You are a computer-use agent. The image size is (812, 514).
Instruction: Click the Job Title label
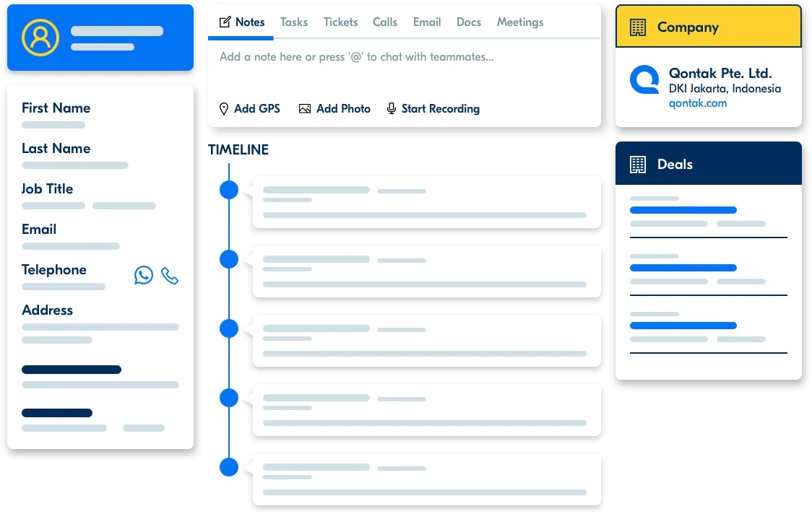click(x=47, y=188)
